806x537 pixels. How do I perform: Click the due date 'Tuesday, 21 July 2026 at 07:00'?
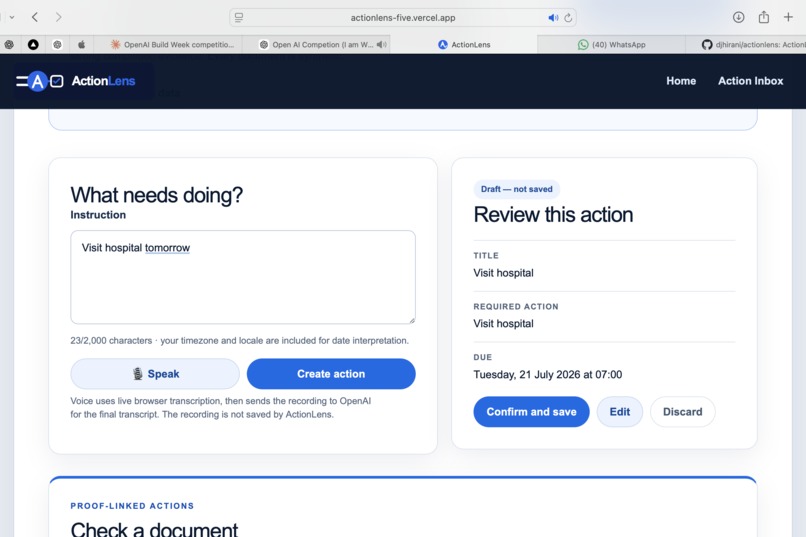(547, 375)
